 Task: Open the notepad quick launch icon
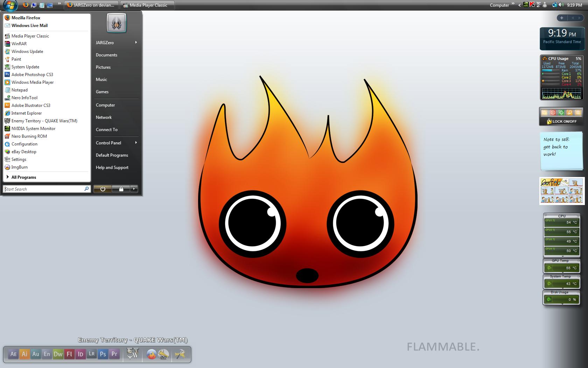coord(42,5)
